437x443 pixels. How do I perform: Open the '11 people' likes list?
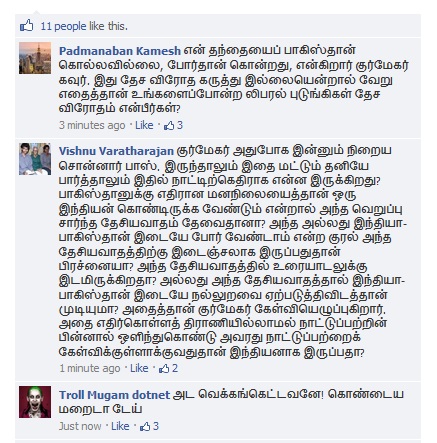click(x=63, y=26)
